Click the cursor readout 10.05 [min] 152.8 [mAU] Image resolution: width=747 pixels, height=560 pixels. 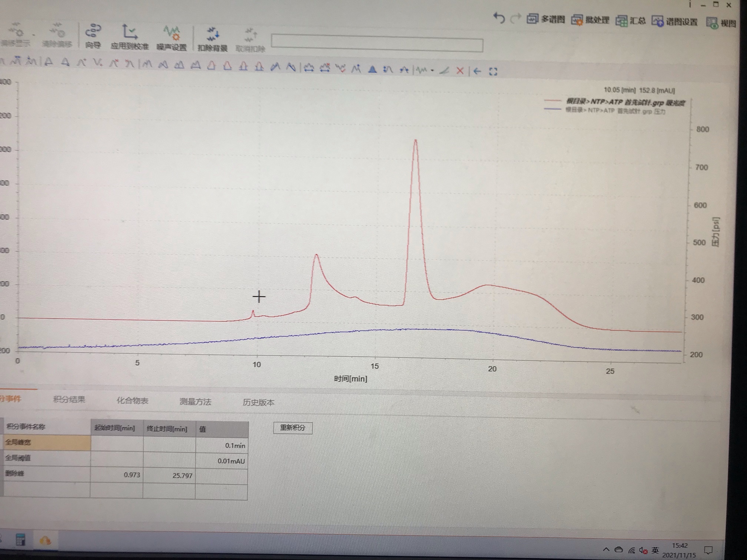point(639,90)
